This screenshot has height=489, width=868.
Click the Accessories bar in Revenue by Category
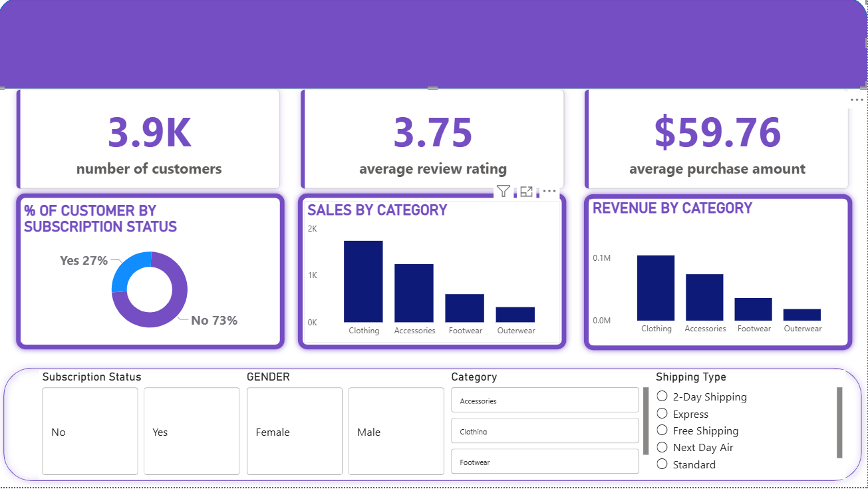pyautogui.click(x=704, y=297)
